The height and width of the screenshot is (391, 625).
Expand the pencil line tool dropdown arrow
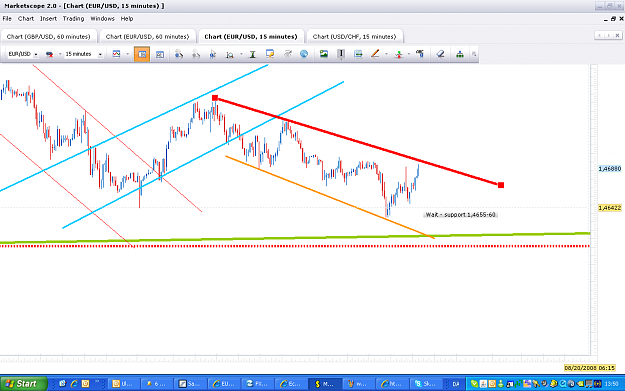pyautogui.click(x=386, y=54)
